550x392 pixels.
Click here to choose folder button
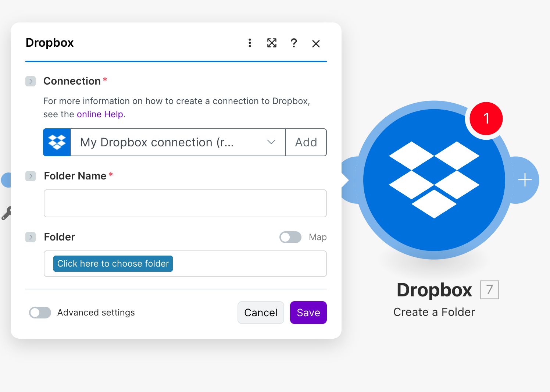pyautogui.click(x=113, y=264)
